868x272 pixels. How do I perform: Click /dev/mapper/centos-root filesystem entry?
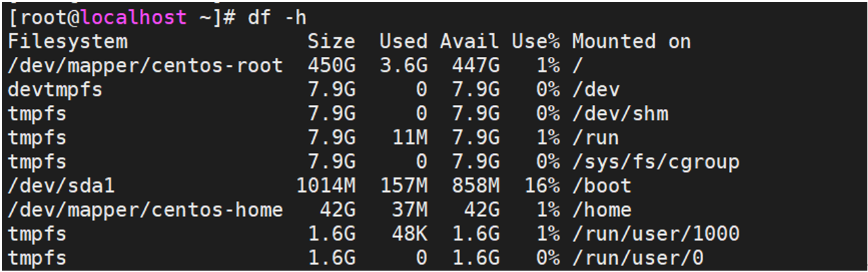click(x=145, y=66)
